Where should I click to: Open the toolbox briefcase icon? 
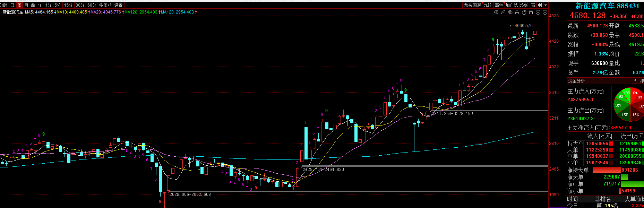click(x=517, y=12)
